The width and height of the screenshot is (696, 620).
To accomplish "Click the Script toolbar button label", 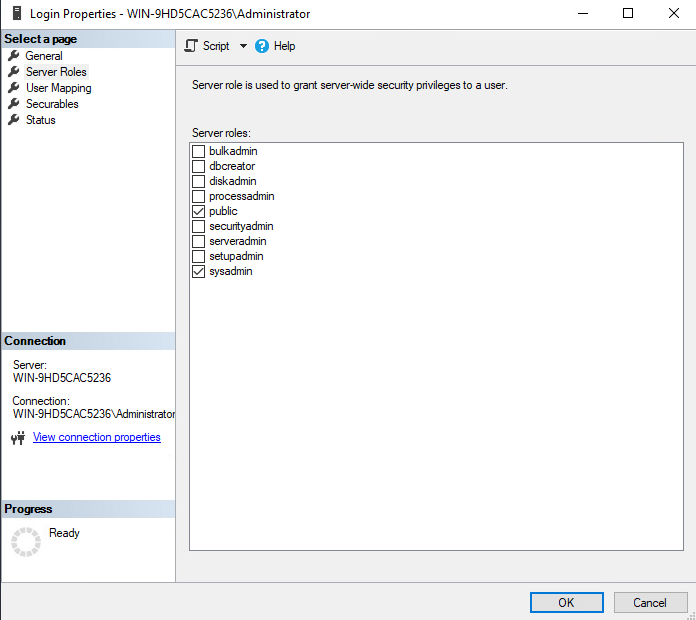I will click(216, 46).
